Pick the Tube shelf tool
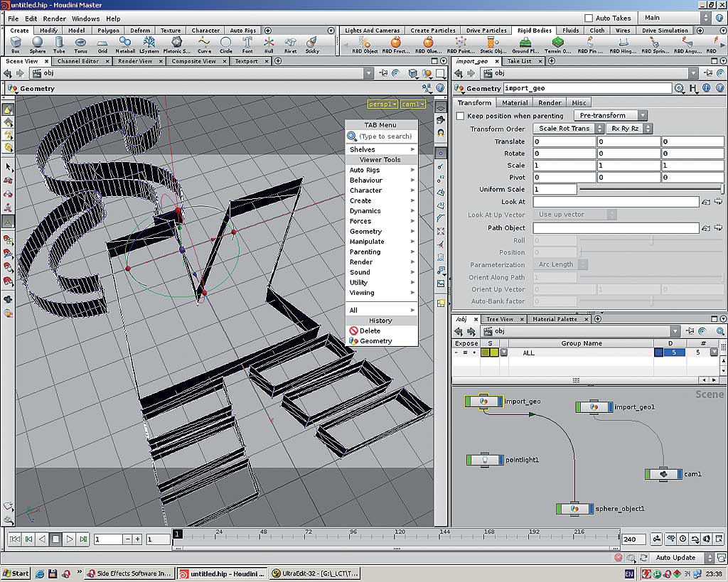 click(x=59, y=45)
